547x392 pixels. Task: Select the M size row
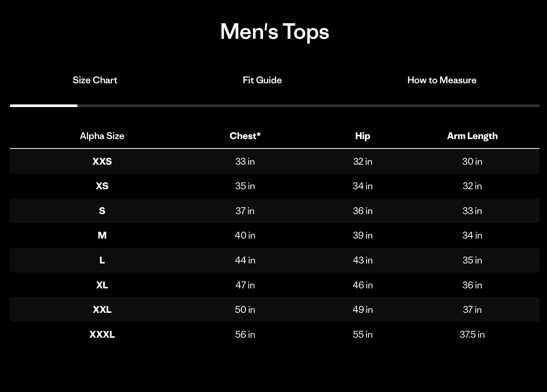pyautogui.click(x=102, y=235)
